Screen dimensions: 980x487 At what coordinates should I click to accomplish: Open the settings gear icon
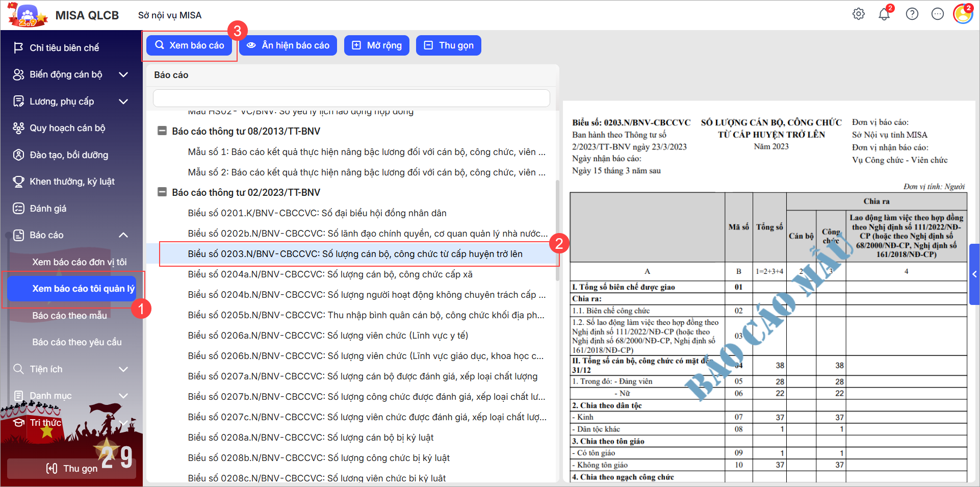click(859, 14)
